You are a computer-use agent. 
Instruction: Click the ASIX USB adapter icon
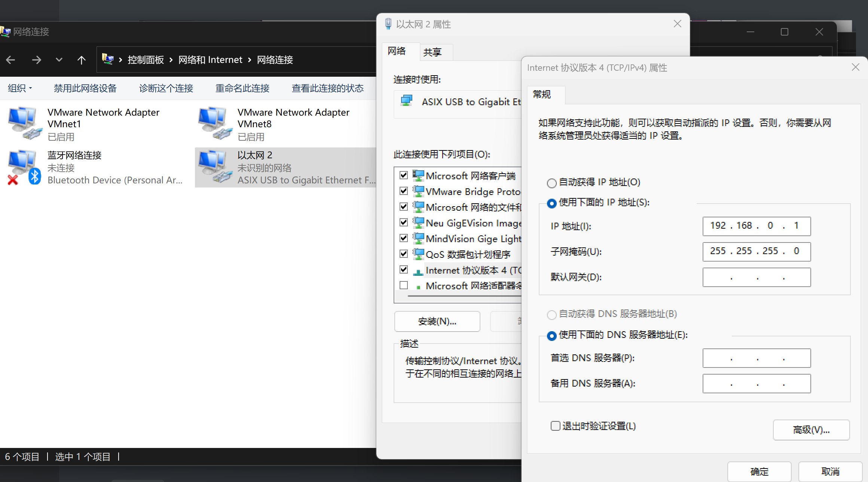tap(406, 101)
